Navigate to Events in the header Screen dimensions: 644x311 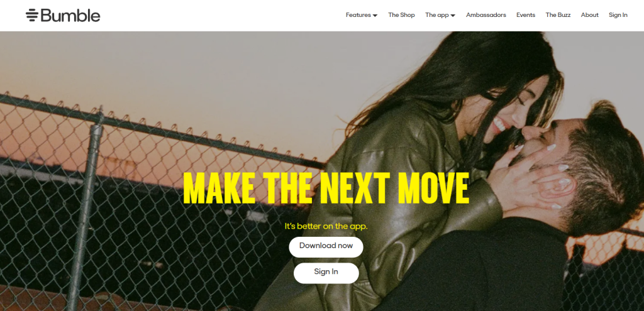pyautogui.click(x=526, y=15)
